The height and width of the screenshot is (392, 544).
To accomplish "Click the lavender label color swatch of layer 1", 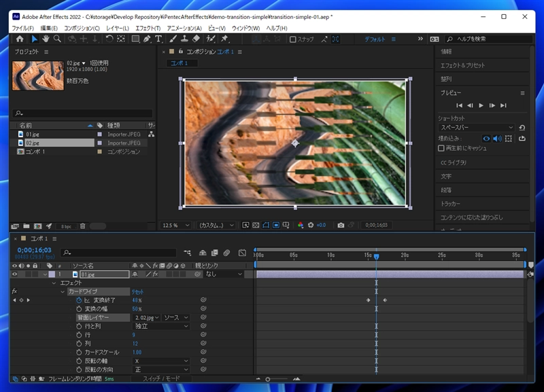I will tap(52, 274).
